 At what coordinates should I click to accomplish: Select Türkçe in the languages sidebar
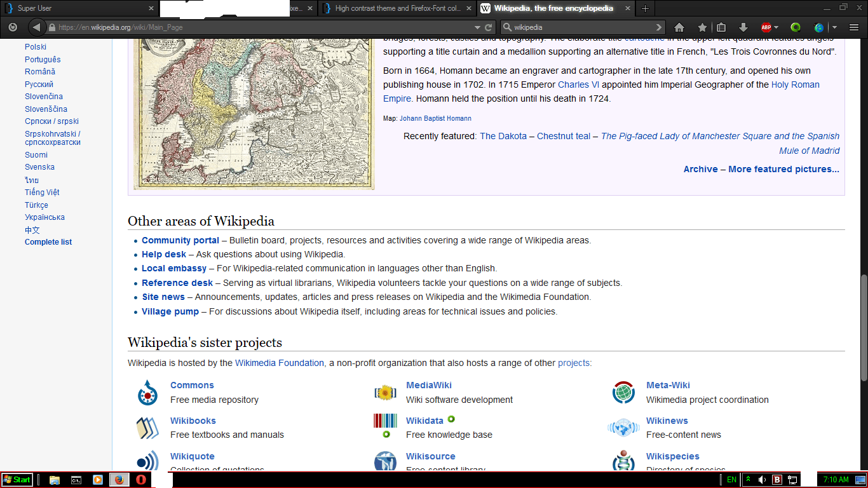36,205
